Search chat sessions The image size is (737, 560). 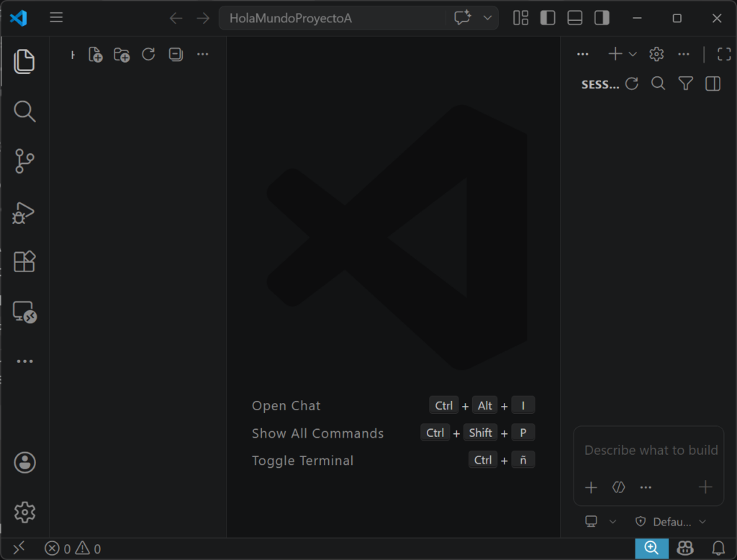pyautogui.click(x=659, y=83)
